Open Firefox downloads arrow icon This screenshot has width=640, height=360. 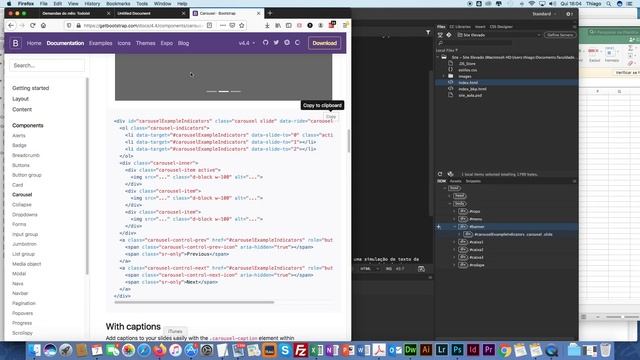coord(267,25)
